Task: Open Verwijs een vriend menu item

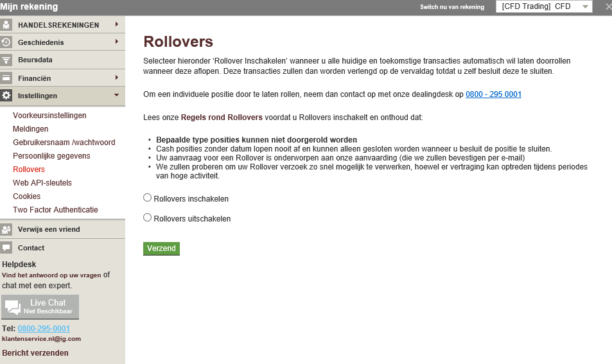Action: coord(62,229)
